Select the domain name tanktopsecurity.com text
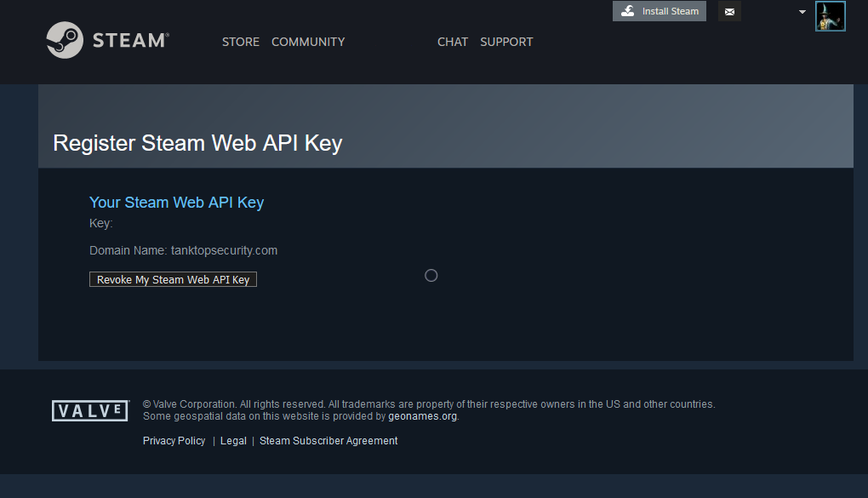This screenshot has width=868, height=498. tap(224, 250)
